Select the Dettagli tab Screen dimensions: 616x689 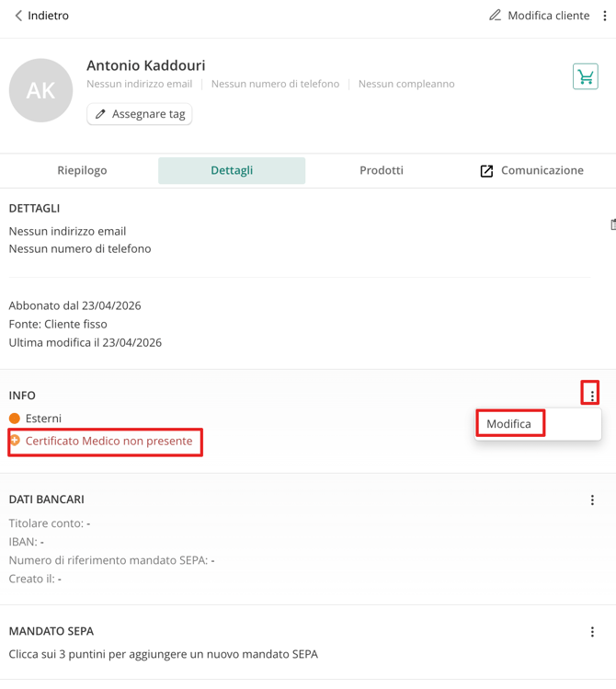(232, 170)
